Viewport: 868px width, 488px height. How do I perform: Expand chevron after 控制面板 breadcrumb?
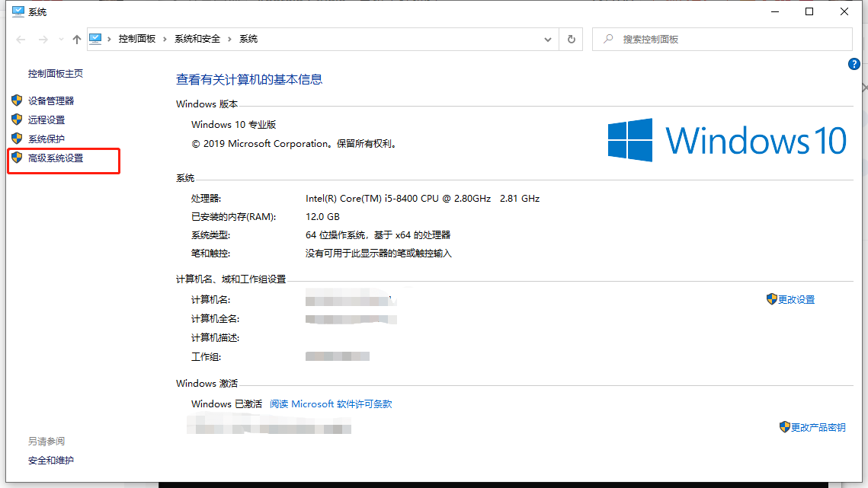tap(165, 39)
